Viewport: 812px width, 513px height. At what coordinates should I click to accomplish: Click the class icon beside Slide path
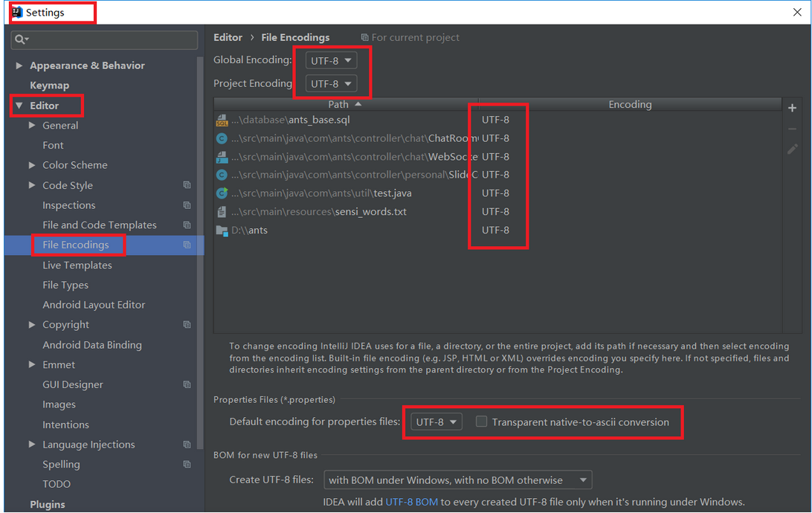tap(222, 175)
